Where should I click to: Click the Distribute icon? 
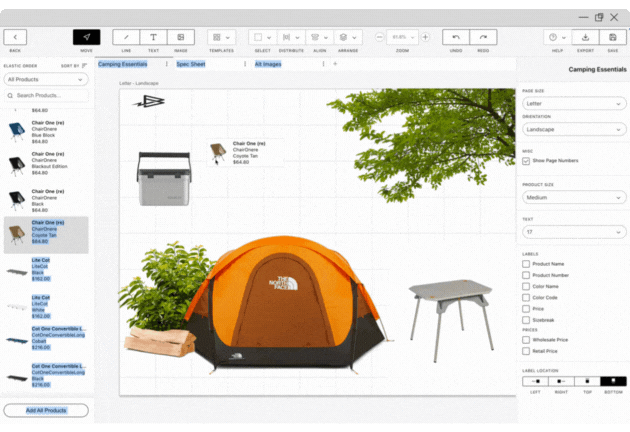[286, 37]
